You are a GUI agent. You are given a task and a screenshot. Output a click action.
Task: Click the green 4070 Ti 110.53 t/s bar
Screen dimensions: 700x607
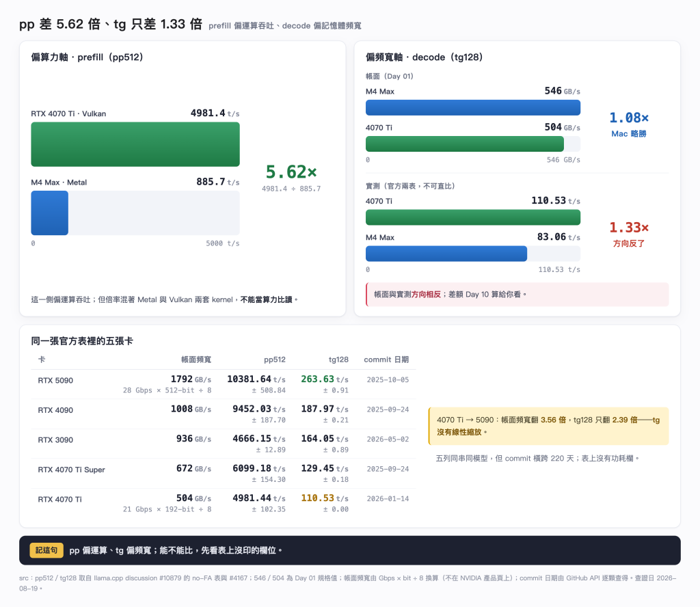click(473, 217)
